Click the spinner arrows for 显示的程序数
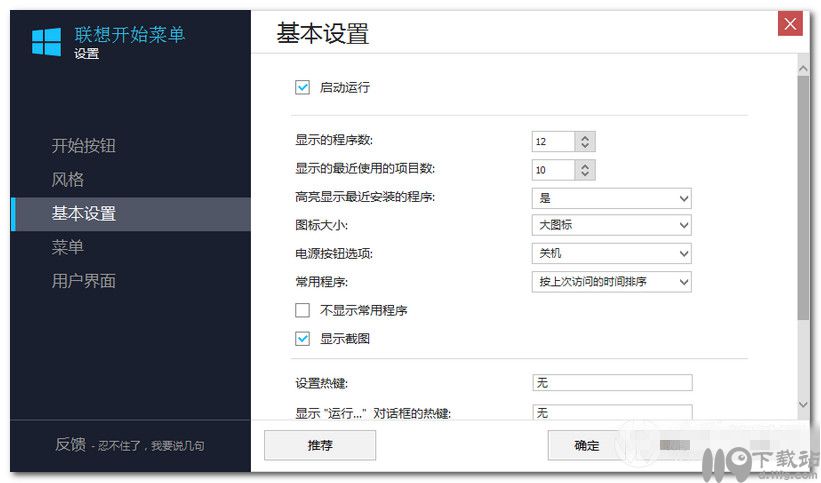Viewport: 821px width, 483px height. [585, 141]
